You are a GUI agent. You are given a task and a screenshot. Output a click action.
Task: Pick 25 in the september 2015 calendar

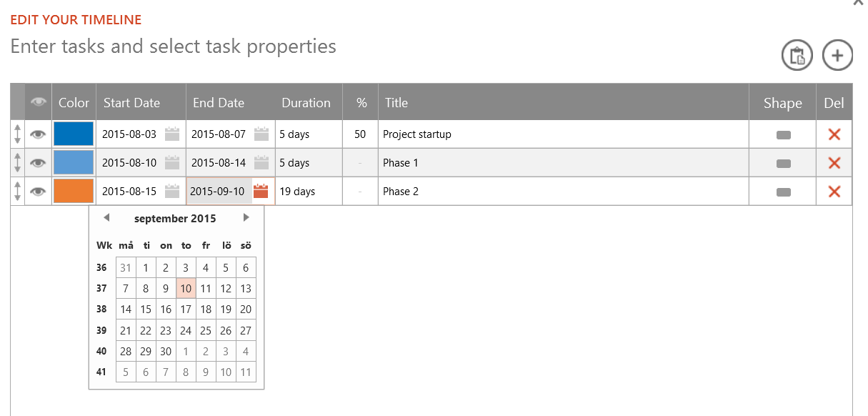tap(206, 330)
